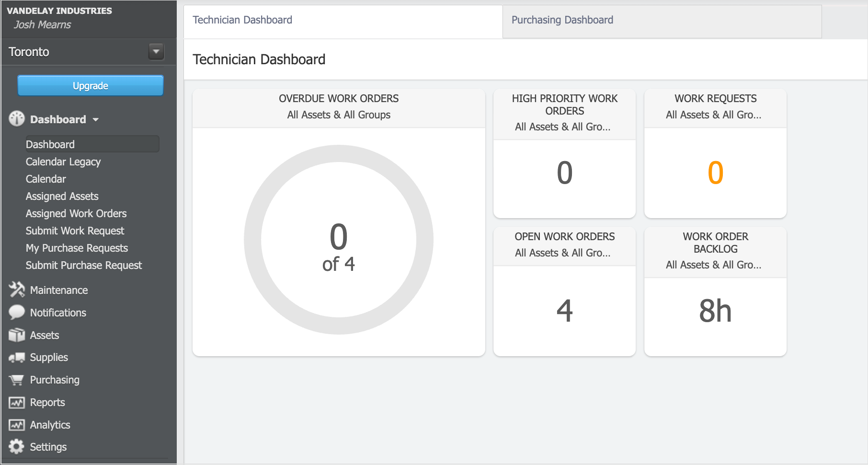The height and width of the screenshot is (465, 868).
Task: Open My Purchase Requests
Action: click(77, 248)
